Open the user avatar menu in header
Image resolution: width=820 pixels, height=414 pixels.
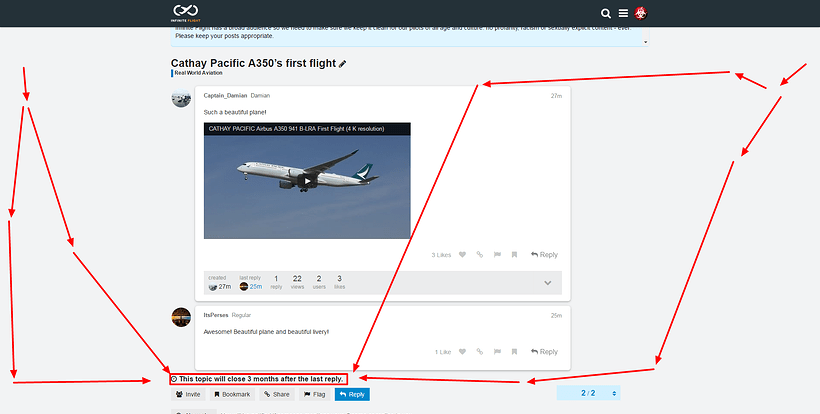[640, 14]
